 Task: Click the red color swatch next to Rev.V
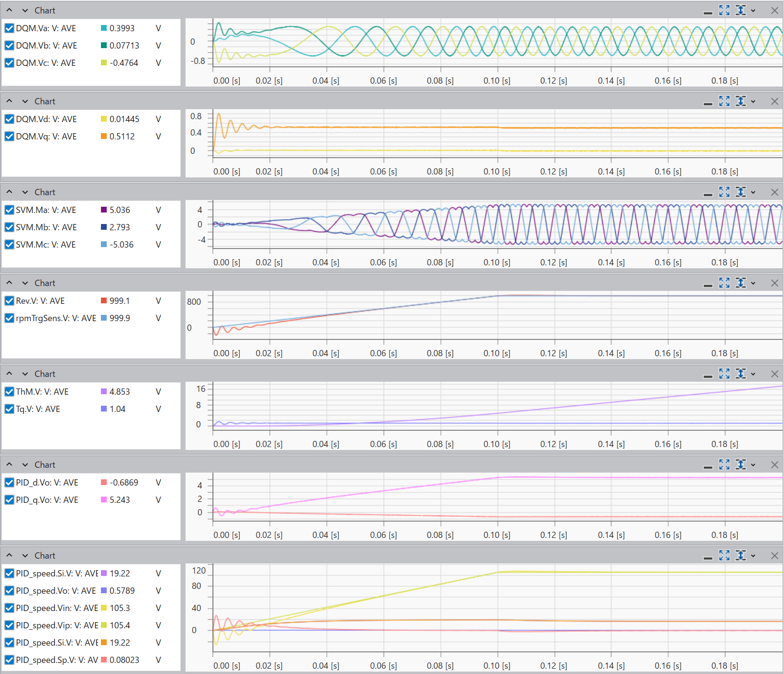pyautogui.click(x=104, y=301)
